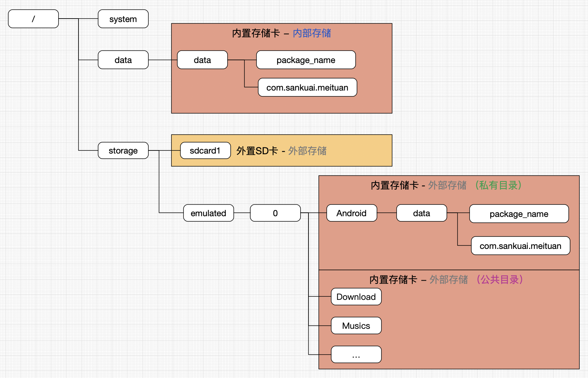Click the emulated node
588x378 pixels.
209,213
